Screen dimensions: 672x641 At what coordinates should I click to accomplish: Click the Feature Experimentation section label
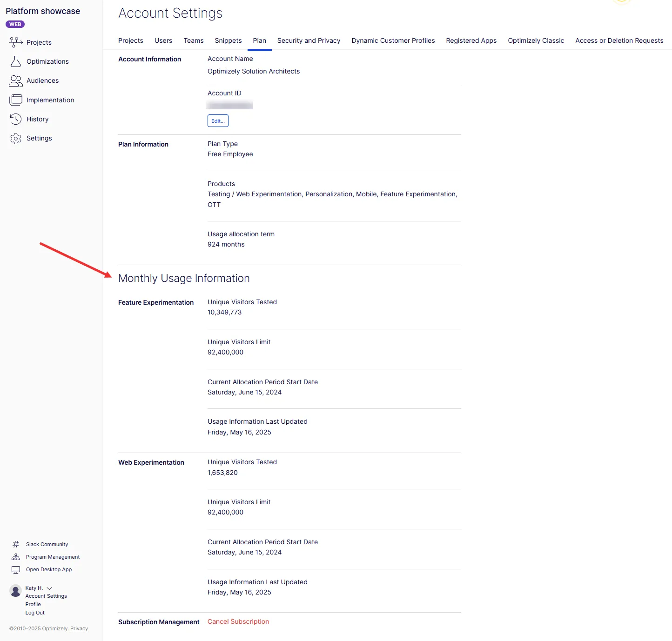156,302
